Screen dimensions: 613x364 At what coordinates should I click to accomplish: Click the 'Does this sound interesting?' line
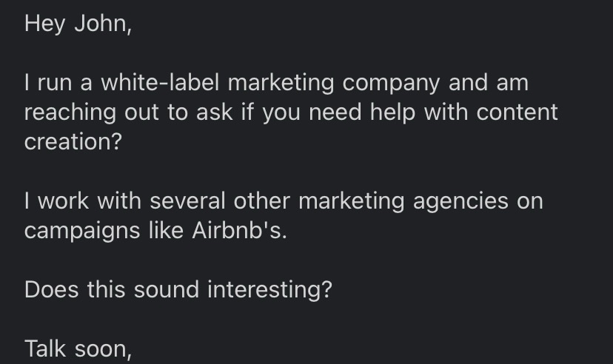pos(178,289)
